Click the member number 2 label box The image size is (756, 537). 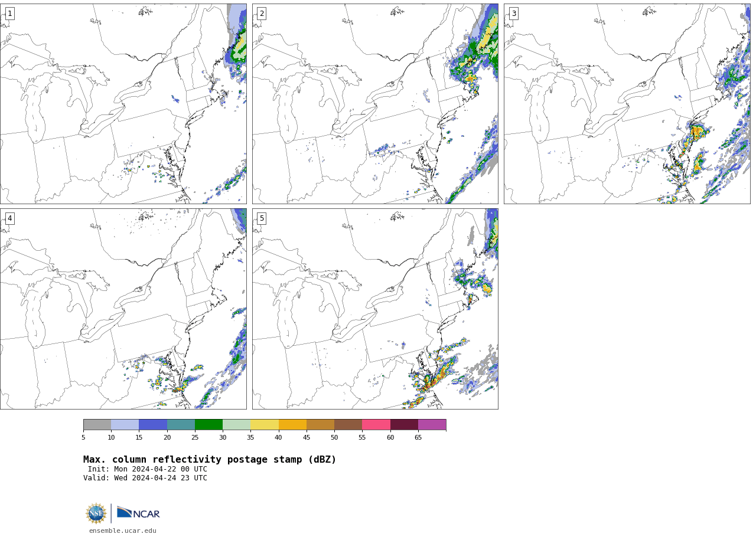pyautogui.click(x=262, y=14)
